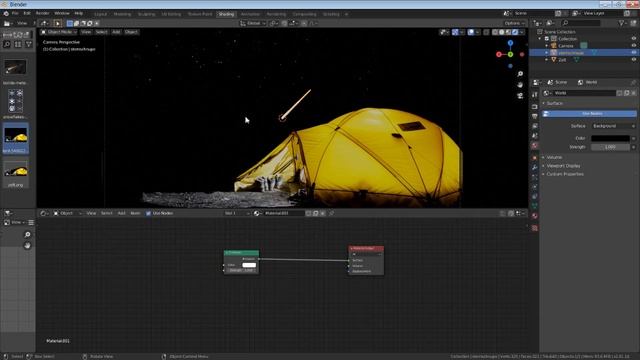640x360 pixels.
Task: Switch to the UV Editing workspace tab
Action: (x=171, y=14)
